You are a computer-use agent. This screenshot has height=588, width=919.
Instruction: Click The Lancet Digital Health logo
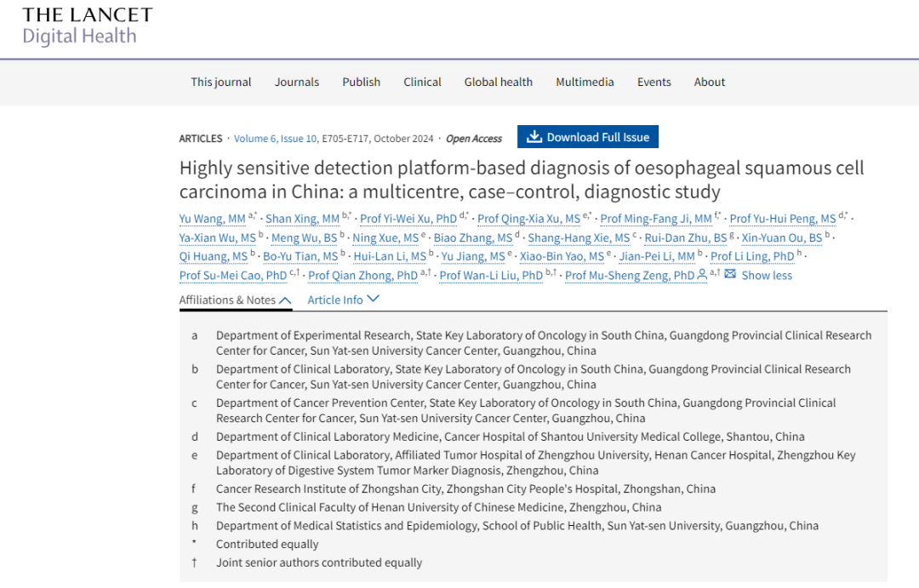(88, 26)
